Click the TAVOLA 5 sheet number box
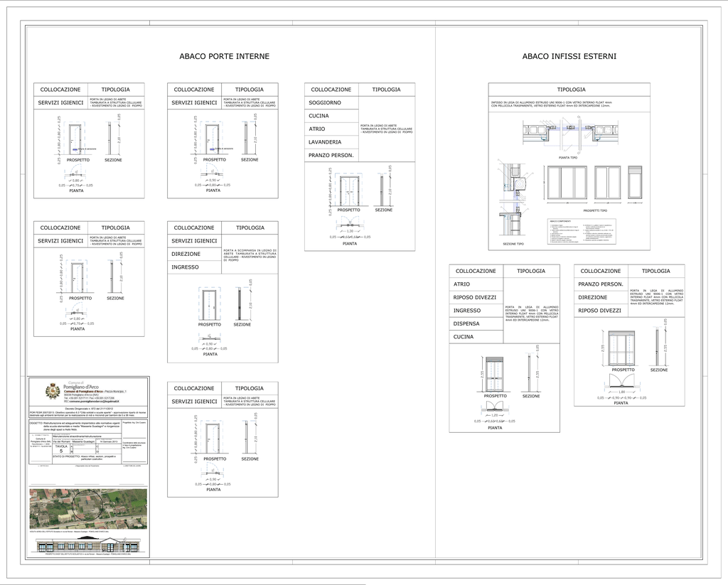 point(62,449)
